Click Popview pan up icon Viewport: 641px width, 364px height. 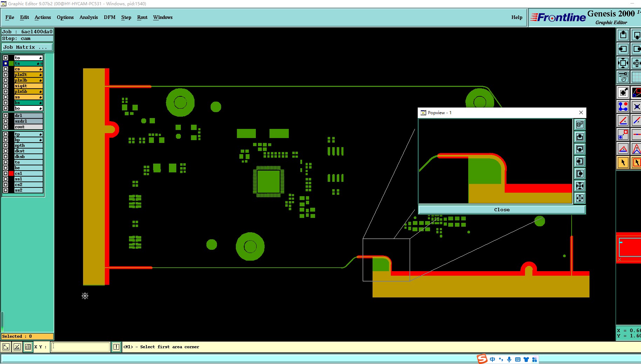pos(580,137)
